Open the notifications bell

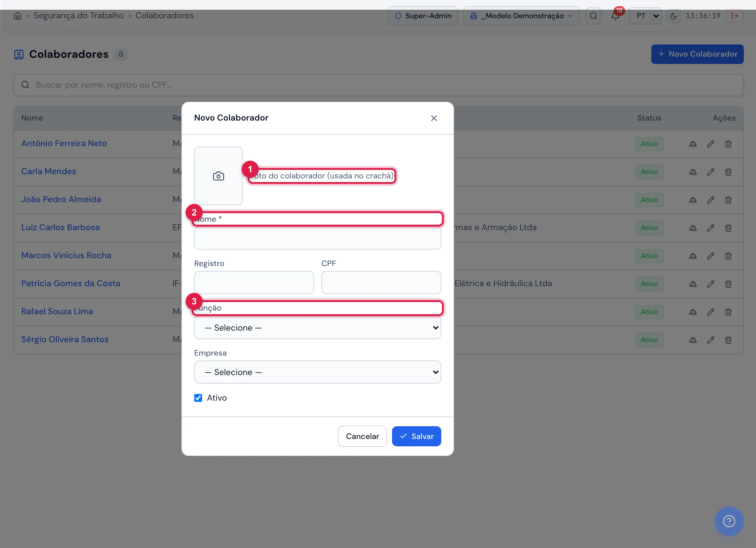tap(615, 16)
